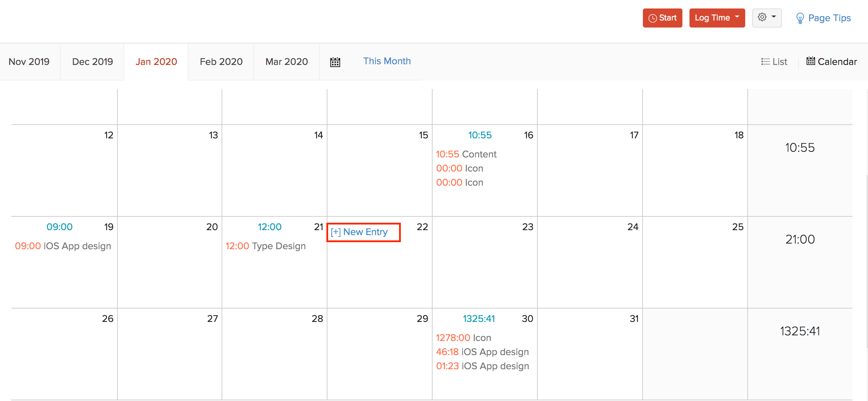The width and height of the screenshot is (868, 401).
Task: Select the Jan 2020 tab
Action: pyautogui.click(x=156, y=61)
